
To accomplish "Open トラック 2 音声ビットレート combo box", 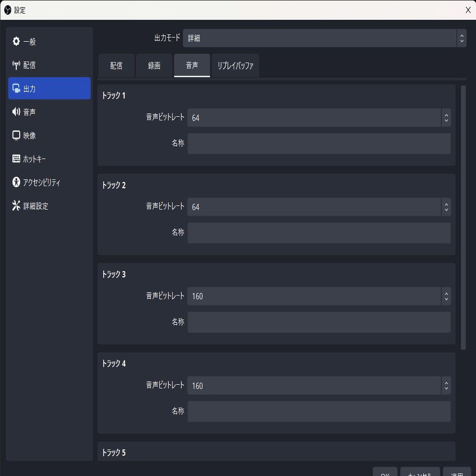I will (319, 207).
